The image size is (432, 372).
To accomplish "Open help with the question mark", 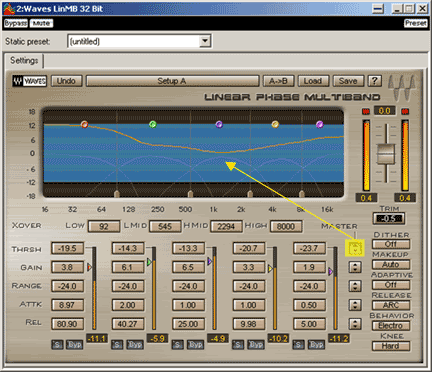I will pos(374,81).
